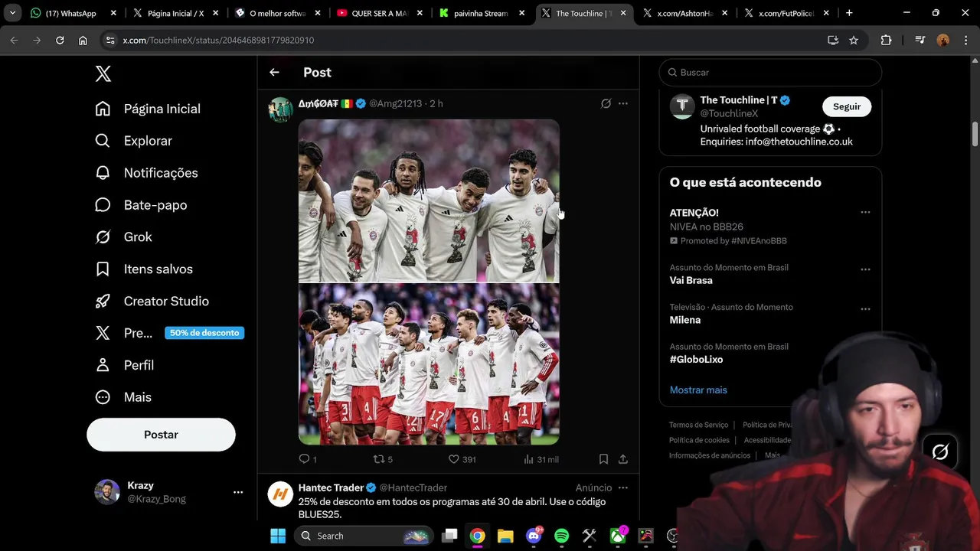Image resolution: width=980 pixels, height=551 pixels.
Task: Open Notificações in the sidebar
Action: tap(146, 173)
